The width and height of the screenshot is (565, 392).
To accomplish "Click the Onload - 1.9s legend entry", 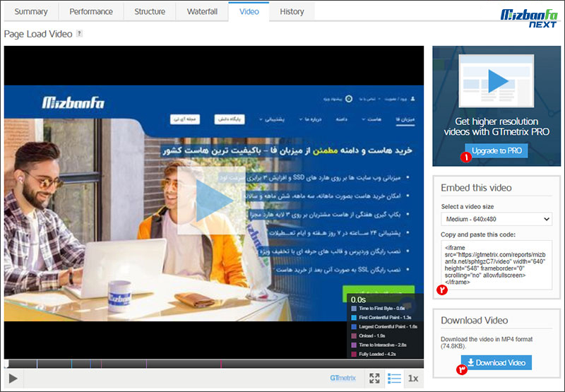I will pos(368,335).
